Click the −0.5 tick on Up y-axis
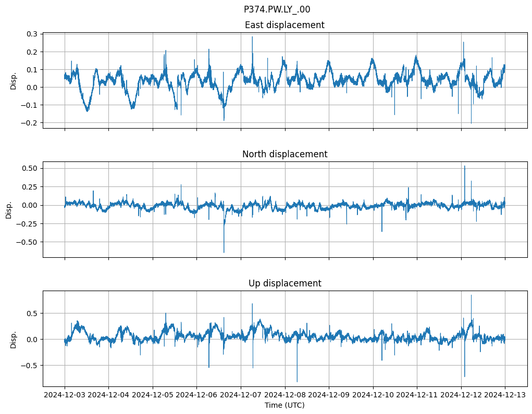This screenshot has width=532, height=414. point(30,366)
